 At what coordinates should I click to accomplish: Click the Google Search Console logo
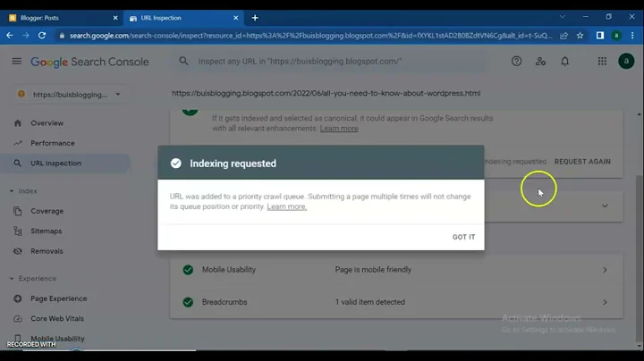tap(89, 62)
